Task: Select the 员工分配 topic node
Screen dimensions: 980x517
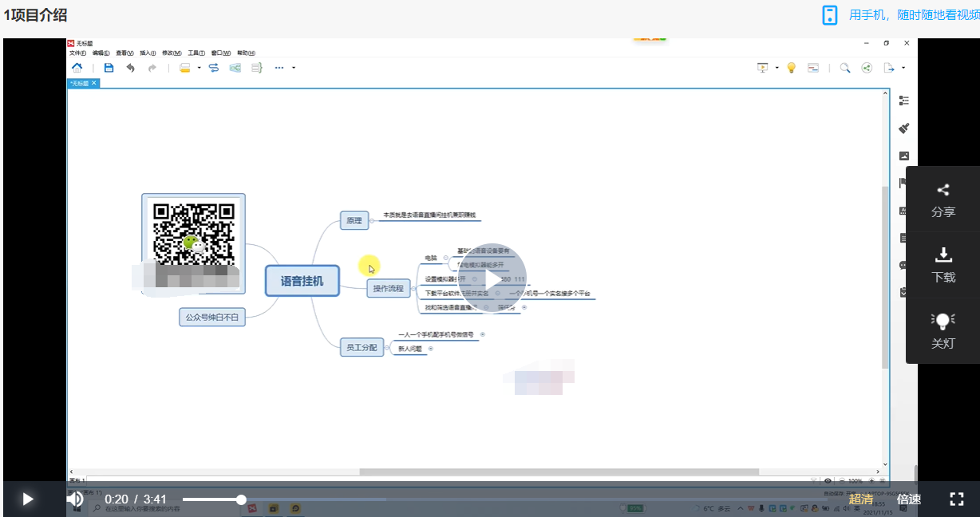Action: 362,347
